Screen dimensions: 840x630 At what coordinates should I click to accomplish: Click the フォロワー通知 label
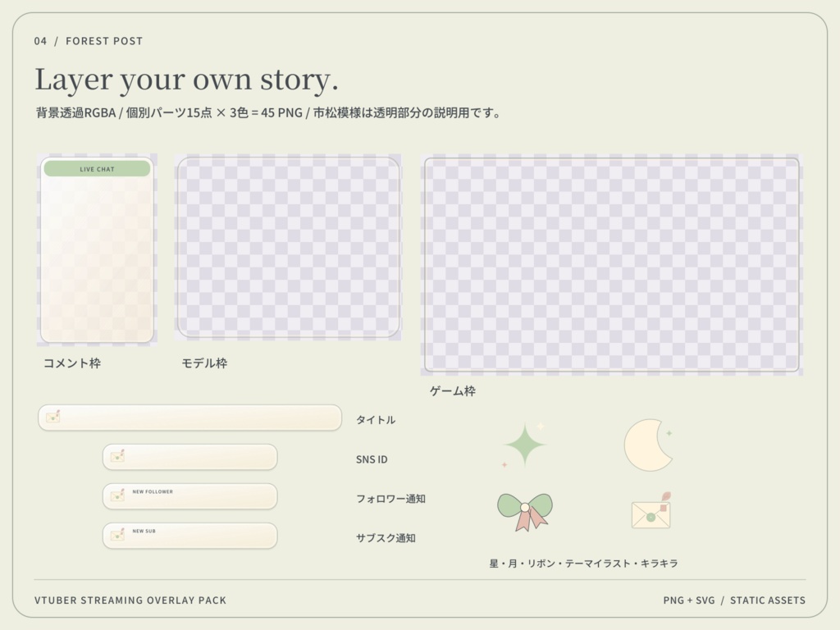pyautogui.click(x=390, y=499)
